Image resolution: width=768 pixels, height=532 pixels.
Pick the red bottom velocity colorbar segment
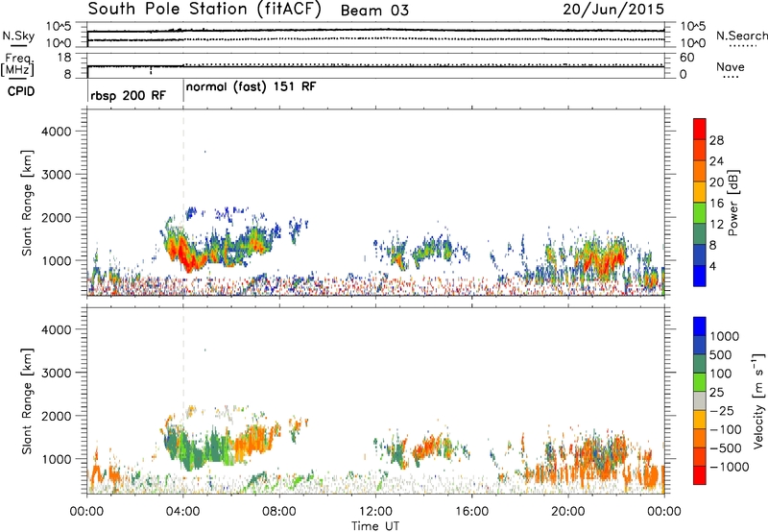(x=700, y=475)
